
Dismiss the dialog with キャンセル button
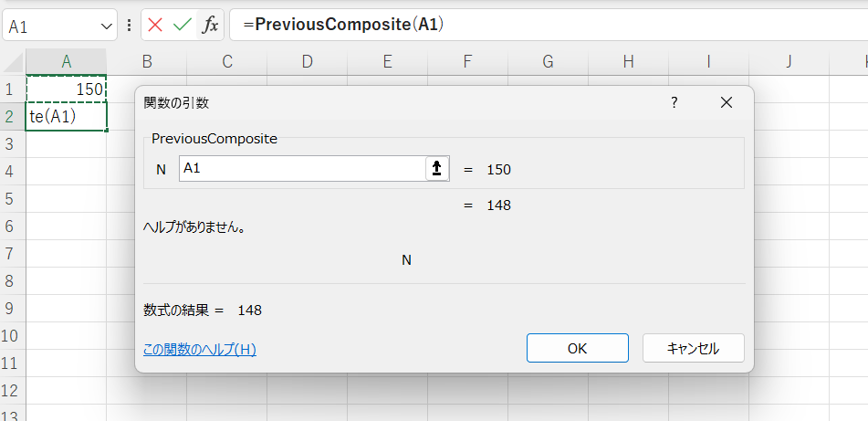click(x=693, y=348)
